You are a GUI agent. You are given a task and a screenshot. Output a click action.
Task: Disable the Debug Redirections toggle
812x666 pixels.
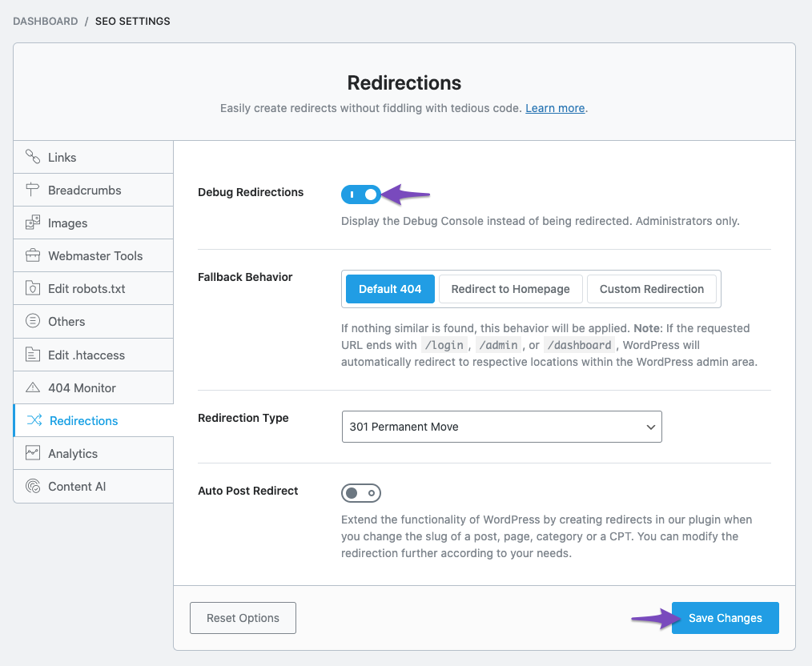click(360, 194)
